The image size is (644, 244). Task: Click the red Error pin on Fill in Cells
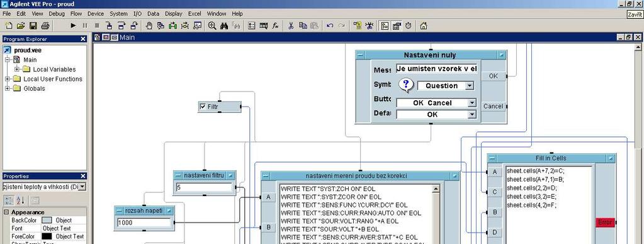tap(606, 222)
